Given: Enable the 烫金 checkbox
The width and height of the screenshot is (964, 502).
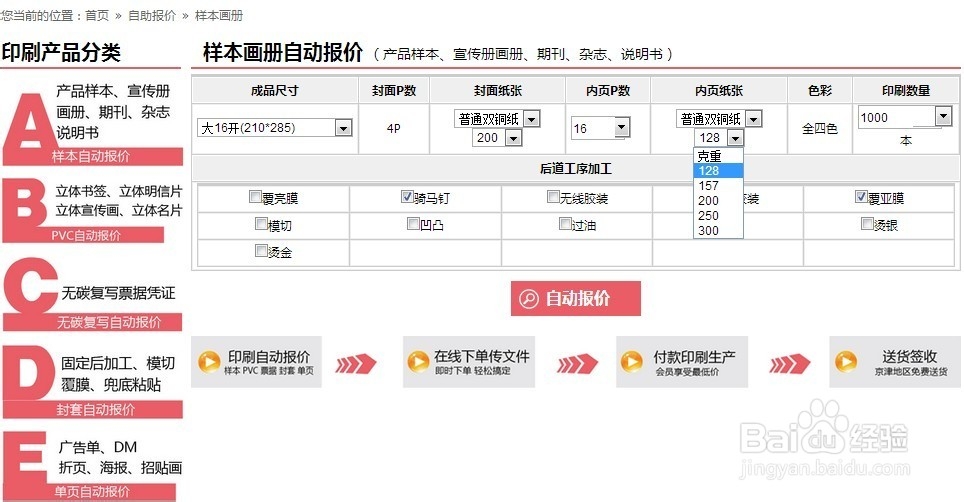Looking at the screenshot, I should point(261,251).
